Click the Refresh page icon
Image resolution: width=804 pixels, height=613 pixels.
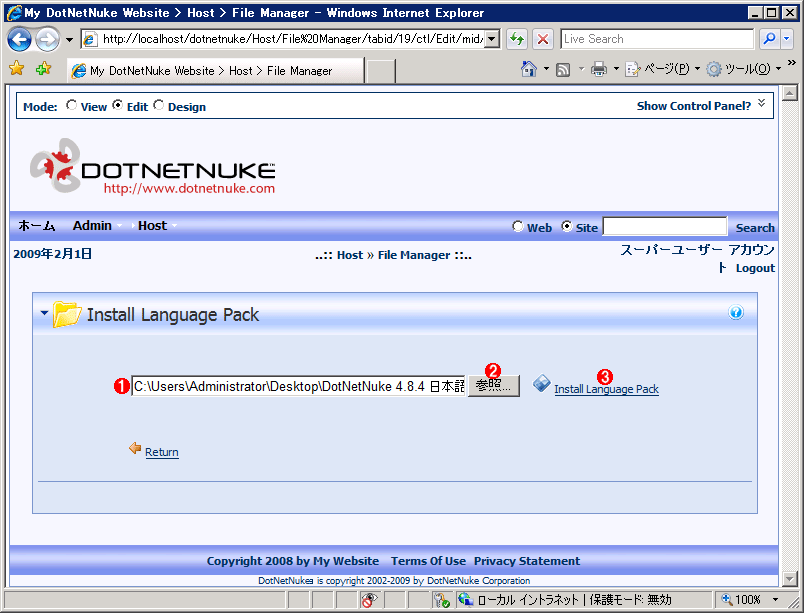coord(517,39)
